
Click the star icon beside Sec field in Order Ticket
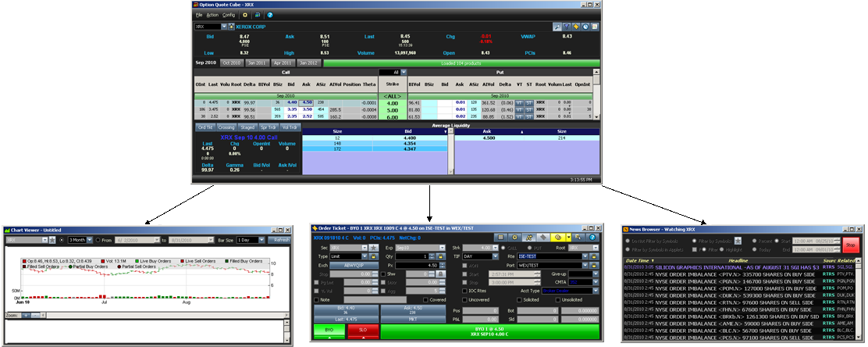tap(374, 248)
